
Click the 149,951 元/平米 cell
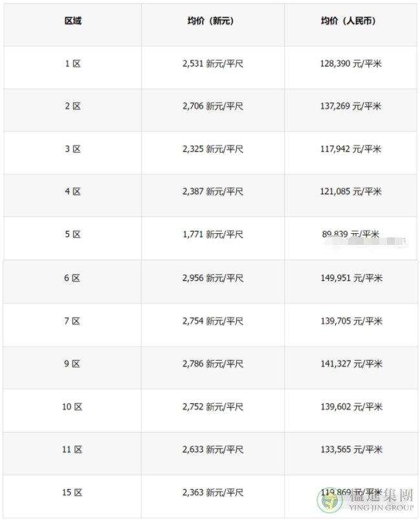pos(351,278)
